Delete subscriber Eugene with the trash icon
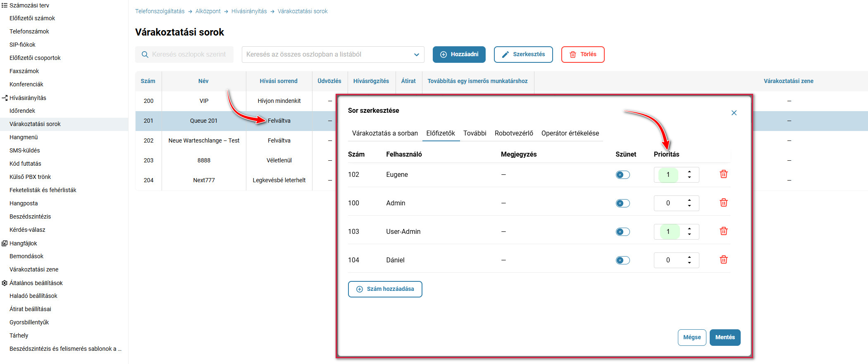Screen dimensions: 868x364 723,174
